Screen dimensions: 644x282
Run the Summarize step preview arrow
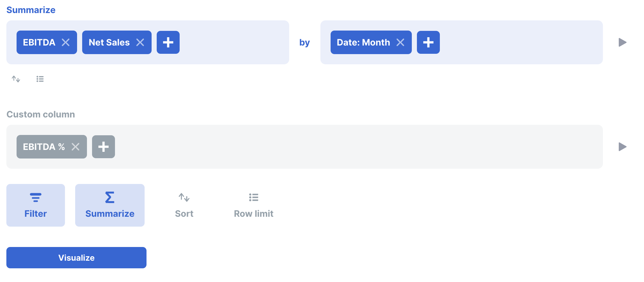(622, 42)
